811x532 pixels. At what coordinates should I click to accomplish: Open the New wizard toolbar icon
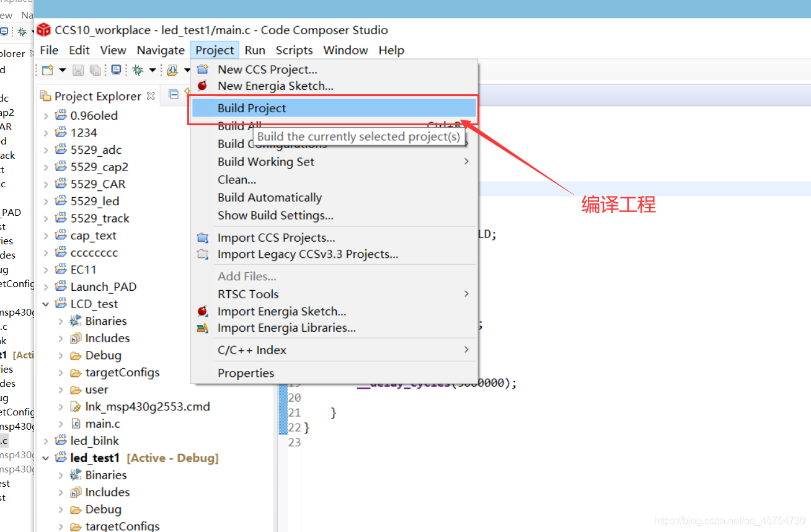[48, 70]
